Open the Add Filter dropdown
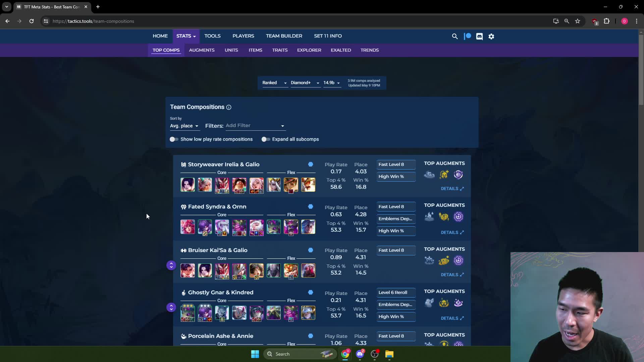 [x=255, y=126]
